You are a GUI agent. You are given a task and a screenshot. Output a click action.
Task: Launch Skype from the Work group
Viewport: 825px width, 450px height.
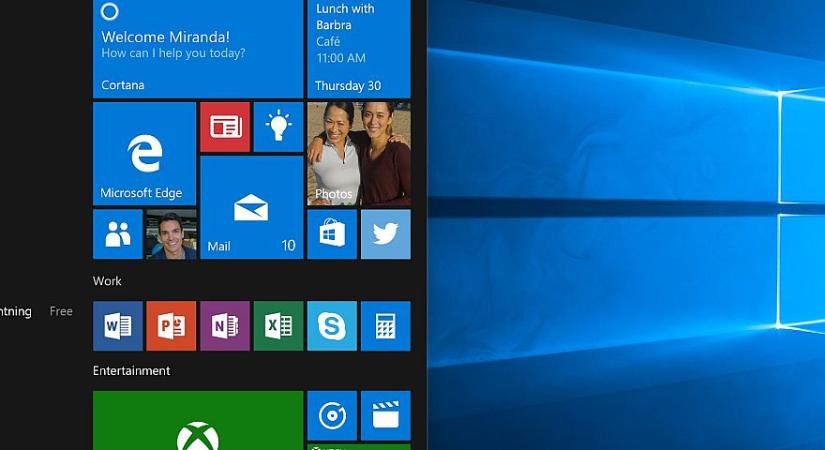(332, 326)
